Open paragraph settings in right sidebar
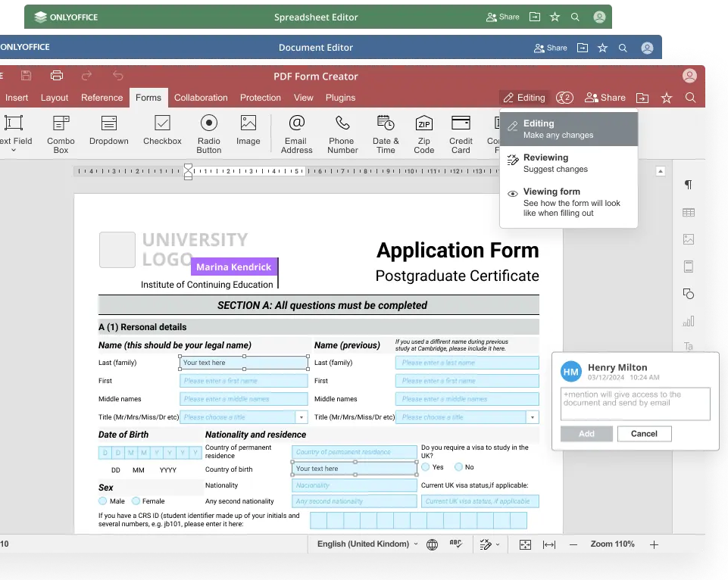This screenshot has height=580, width=728. coord(688,185)
